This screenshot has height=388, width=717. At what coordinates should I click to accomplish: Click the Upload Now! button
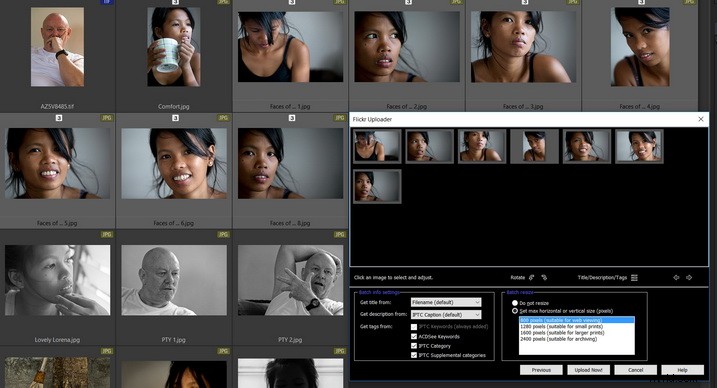(589, 370)
